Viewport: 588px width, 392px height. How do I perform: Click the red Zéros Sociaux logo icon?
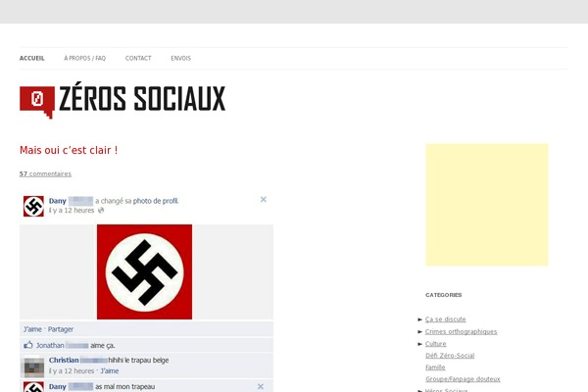[x=37, y=102]
